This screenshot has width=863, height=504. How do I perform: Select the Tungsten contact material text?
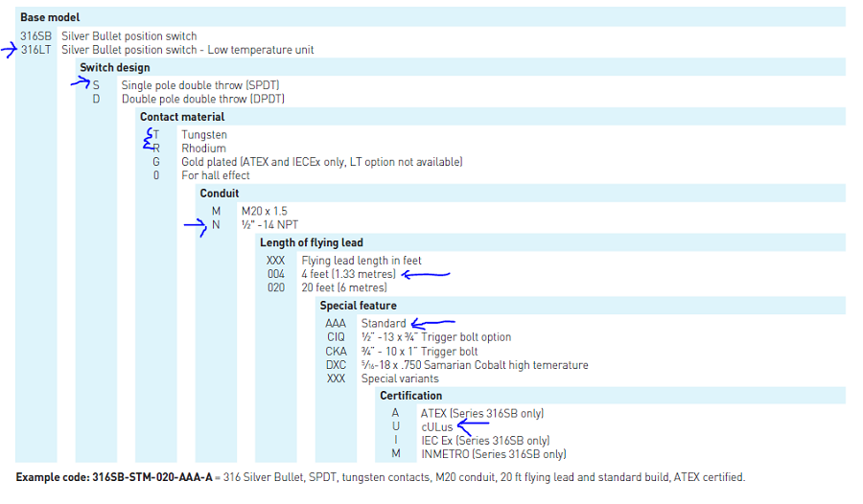(x=204, y=135)
